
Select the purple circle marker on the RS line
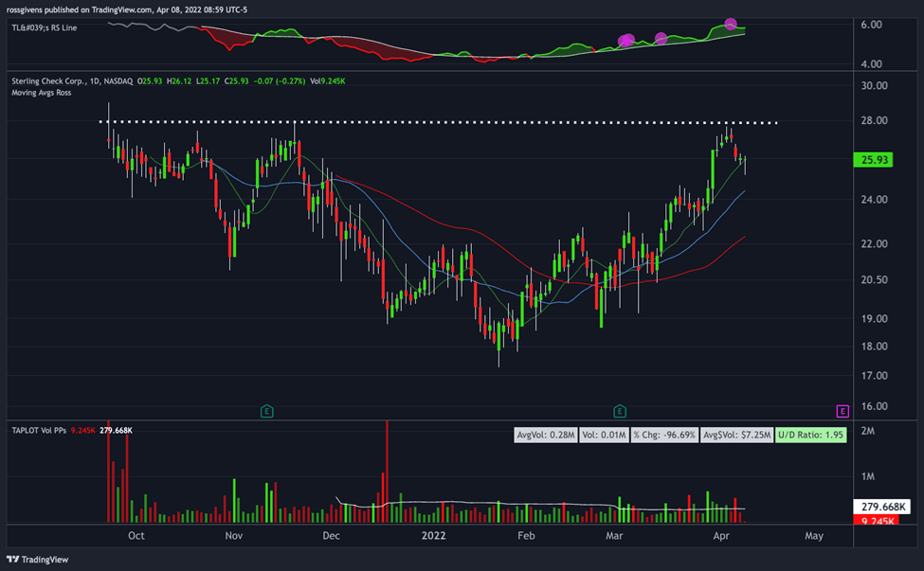point(625,41)
